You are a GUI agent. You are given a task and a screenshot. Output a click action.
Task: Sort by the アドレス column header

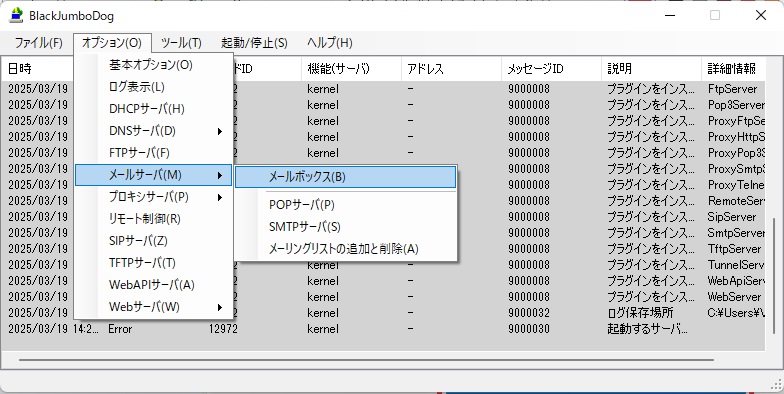(x=452, y=68)
